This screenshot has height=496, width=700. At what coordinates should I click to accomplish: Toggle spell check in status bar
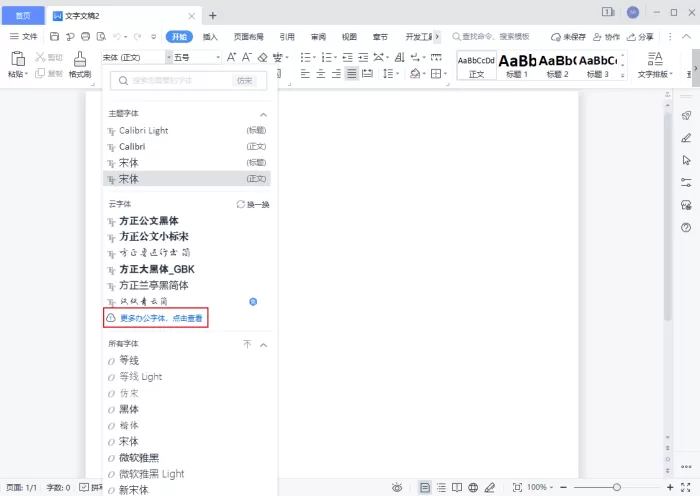[84, 487]
